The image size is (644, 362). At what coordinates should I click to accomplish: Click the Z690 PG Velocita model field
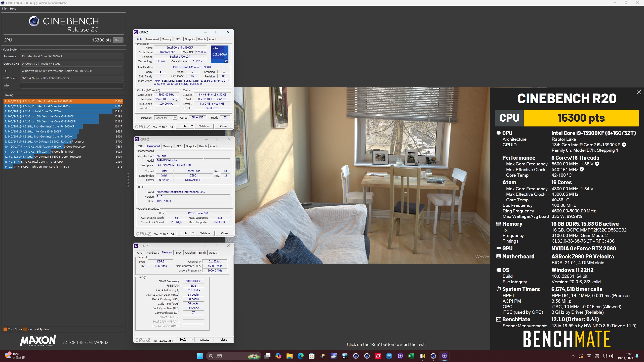point(179,160)
